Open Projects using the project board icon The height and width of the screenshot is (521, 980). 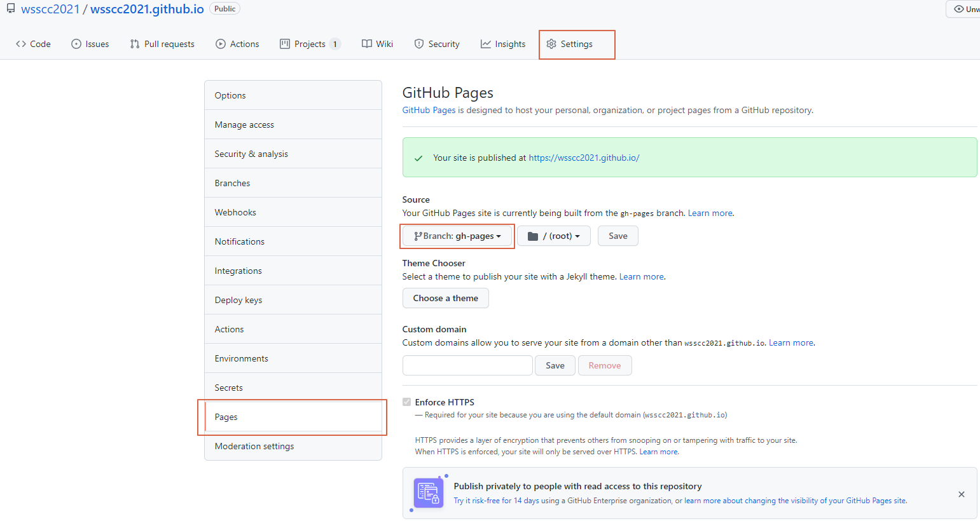tap(284, 43)
